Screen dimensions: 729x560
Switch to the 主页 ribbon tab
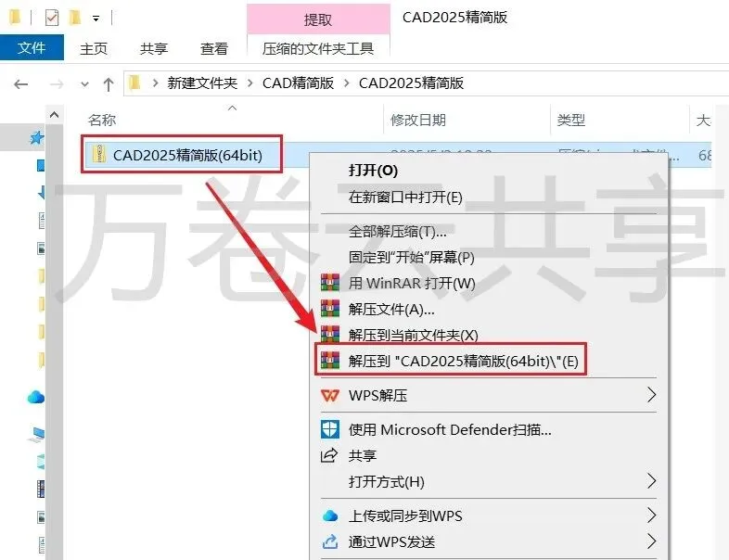94,48
